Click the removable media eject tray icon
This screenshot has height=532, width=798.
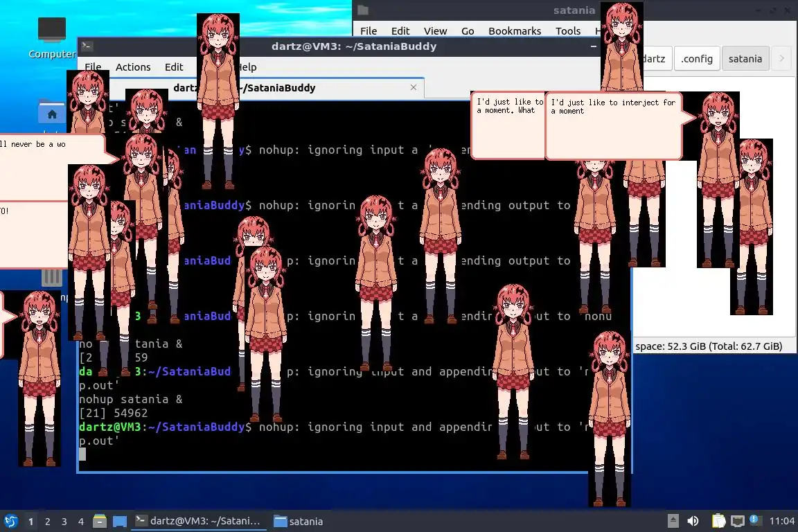click(x=673, y=521)
